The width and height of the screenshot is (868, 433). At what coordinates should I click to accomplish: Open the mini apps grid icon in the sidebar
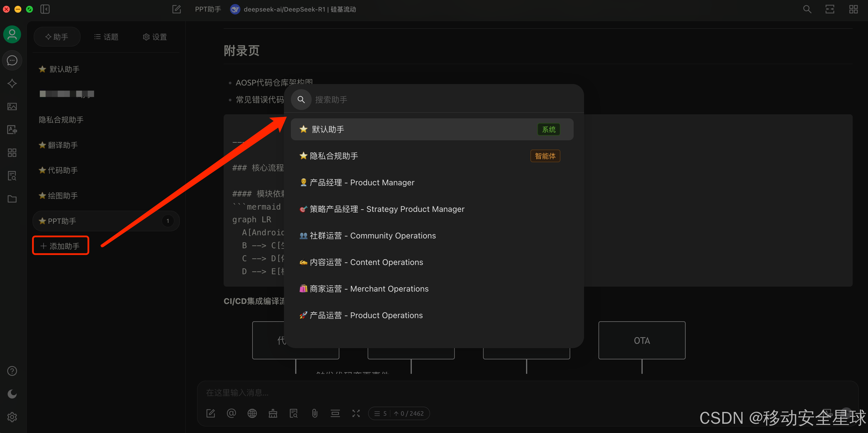(12, 153)
